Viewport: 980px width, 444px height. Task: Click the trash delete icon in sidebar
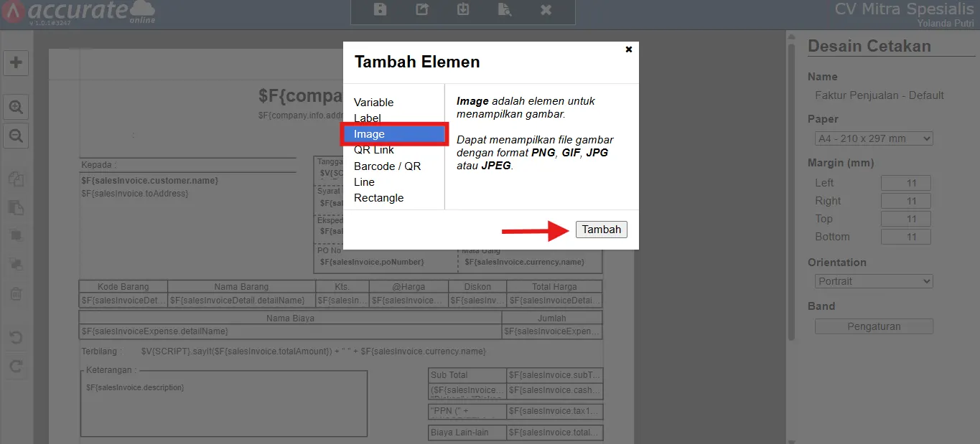(16, 294)
